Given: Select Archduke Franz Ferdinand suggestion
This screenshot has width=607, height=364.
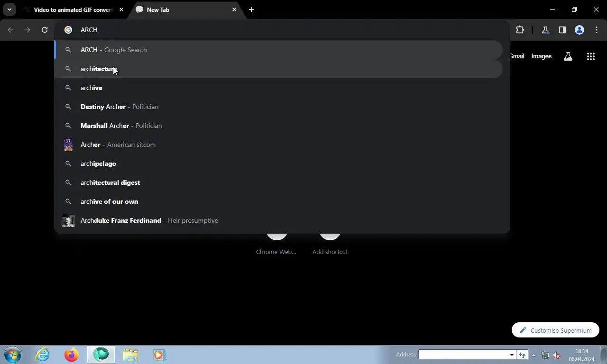Looking at the screenshot, I should 278,220.
